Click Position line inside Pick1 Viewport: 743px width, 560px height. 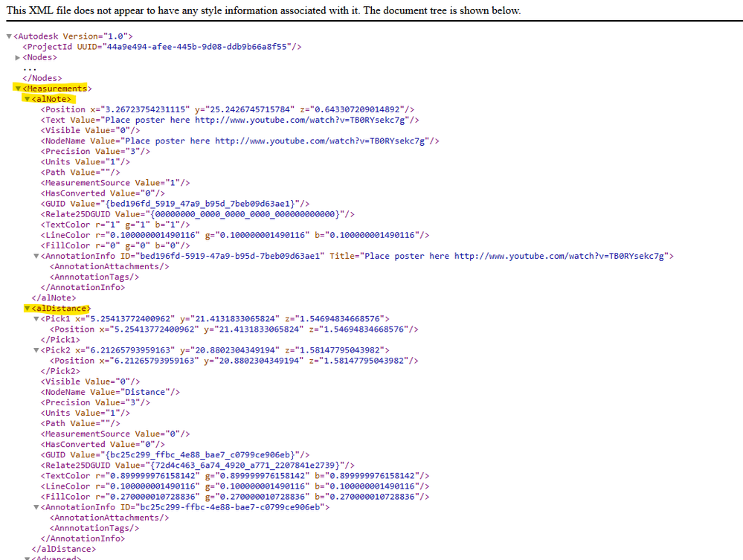click(x=234, y=329)
